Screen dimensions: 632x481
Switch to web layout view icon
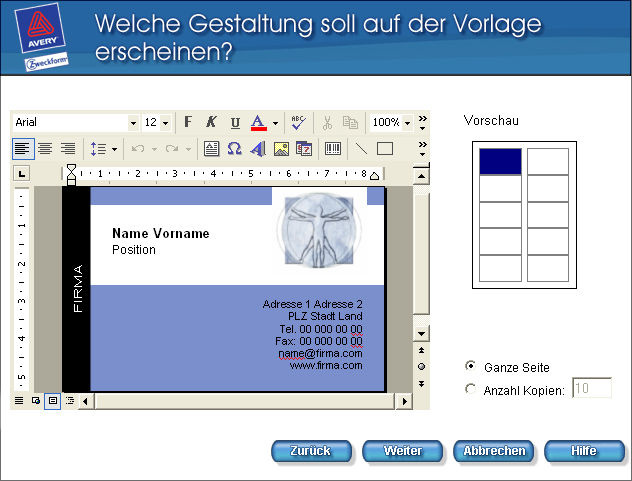pos(36,400)
